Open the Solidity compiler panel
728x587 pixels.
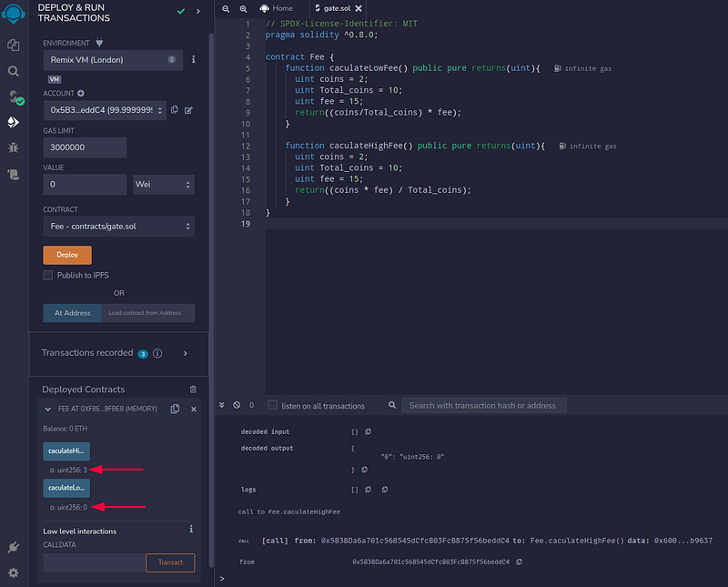(x=14, y=96)
